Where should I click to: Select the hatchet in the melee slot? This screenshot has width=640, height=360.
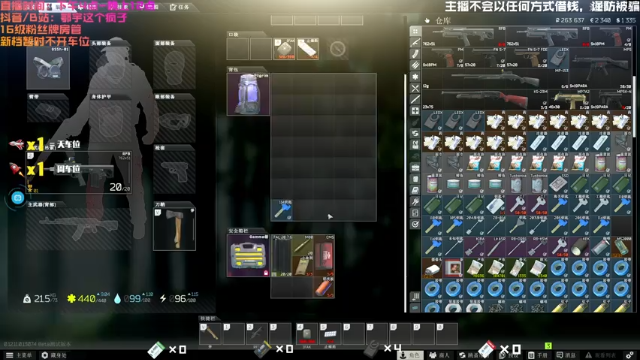point(174,229)
